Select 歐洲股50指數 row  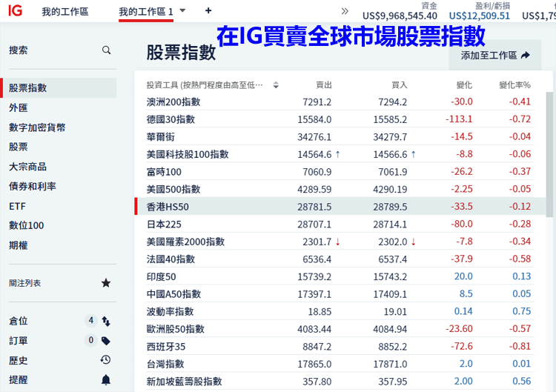pyautogui.click(x=340, y=329)
